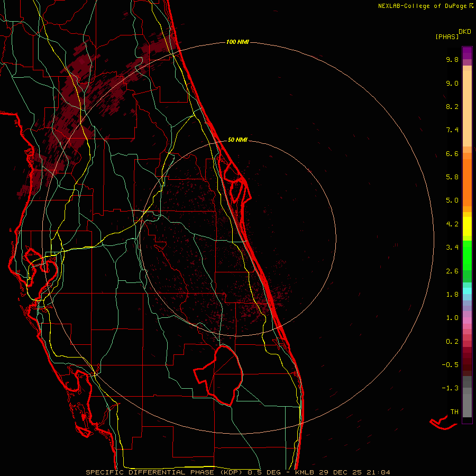Click the cyan segment of the color bar
This screenshot has height=476, width=476.
pos(467,291)
